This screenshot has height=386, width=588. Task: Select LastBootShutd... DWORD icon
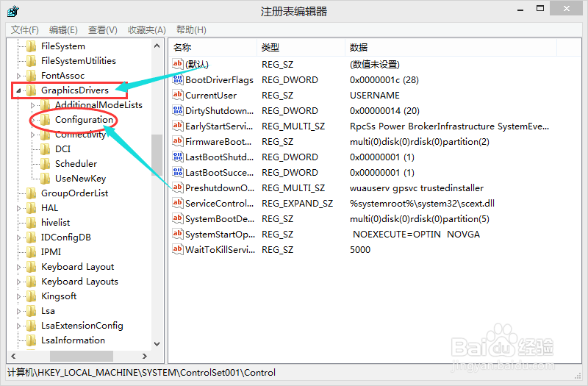pos(178,157)
